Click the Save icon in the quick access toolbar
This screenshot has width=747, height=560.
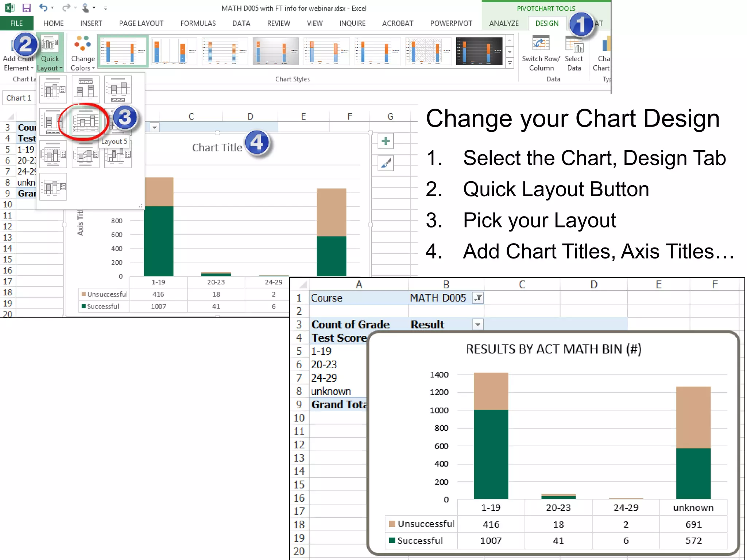pos(26,8)
